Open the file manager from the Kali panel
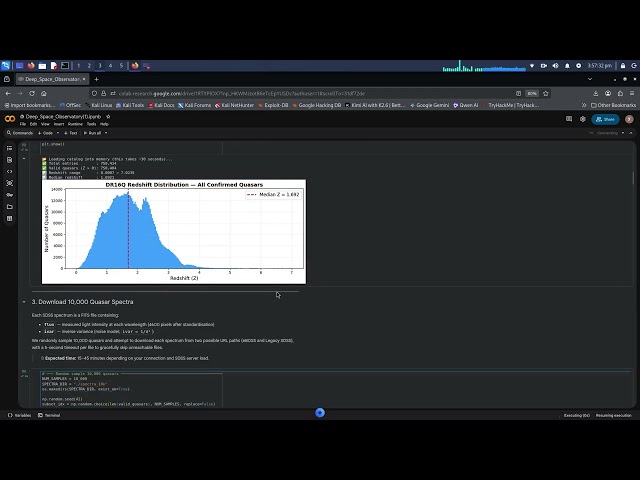The height and width of the screenshot is (480, 640). point(42,65)
